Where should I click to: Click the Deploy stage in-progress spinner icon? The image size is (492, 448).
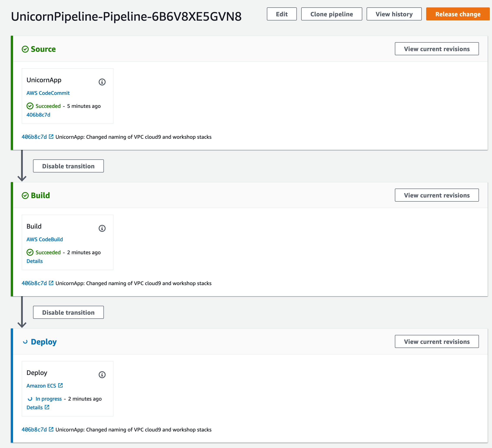click(x=25, y=342)
